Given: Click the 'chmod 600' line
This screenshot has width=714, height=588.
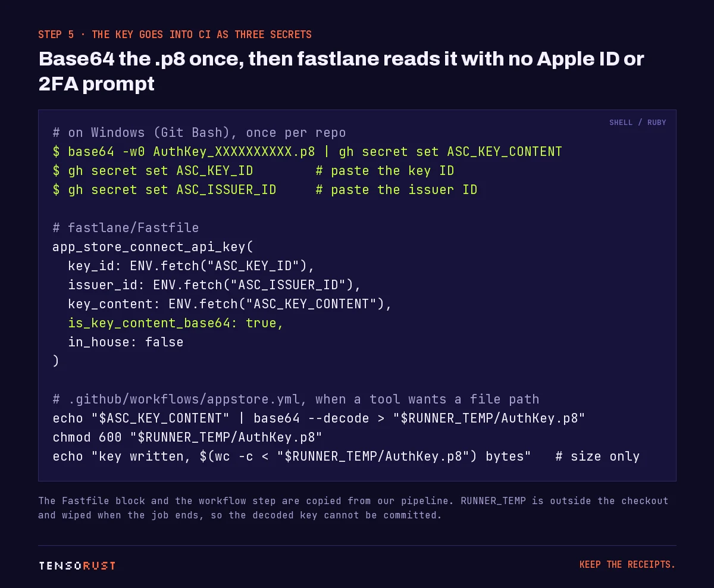Looking at the screenshot, I should [x=187, y=437].
